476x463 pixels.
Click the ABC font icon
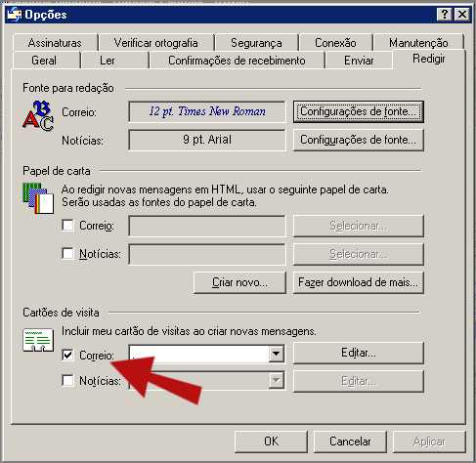(x=38, y=116)
